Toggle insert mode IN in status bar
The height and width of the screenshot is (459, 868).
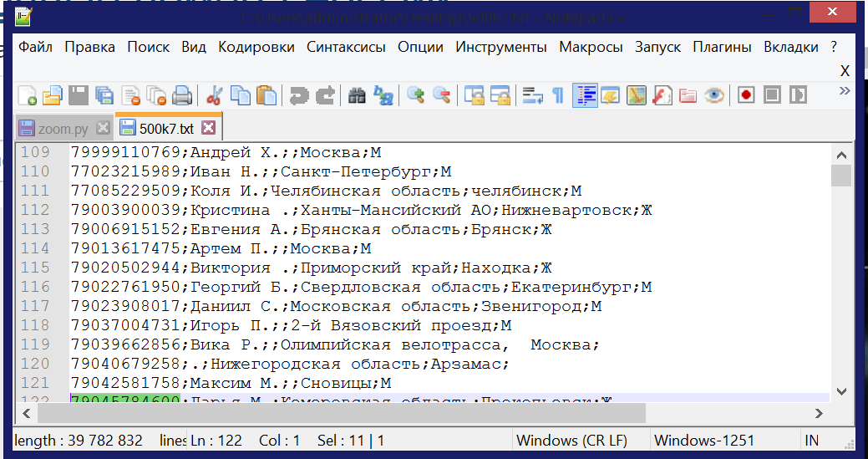[x=811, y=441]
